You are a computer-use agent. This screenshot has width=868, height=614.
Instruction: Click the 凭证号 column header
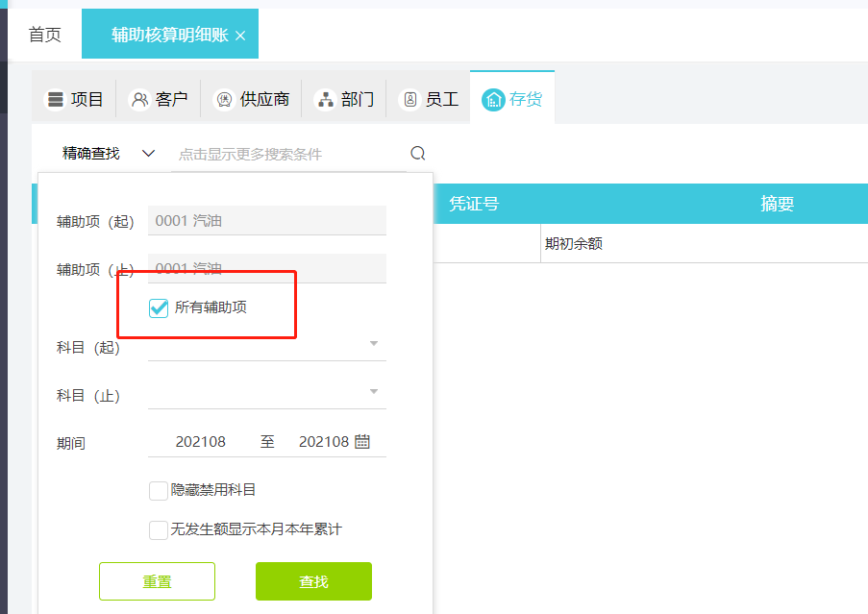click(474, 204)
